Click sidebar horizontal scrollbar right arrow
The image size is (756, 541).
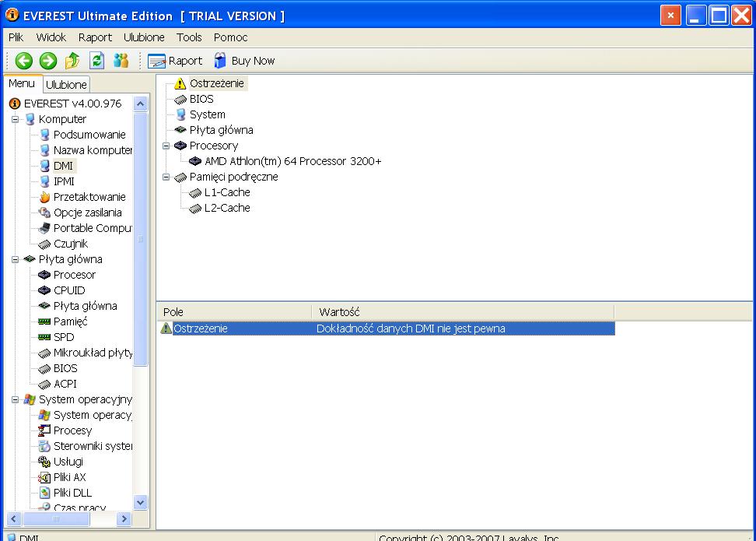click(x=124, y=518)
